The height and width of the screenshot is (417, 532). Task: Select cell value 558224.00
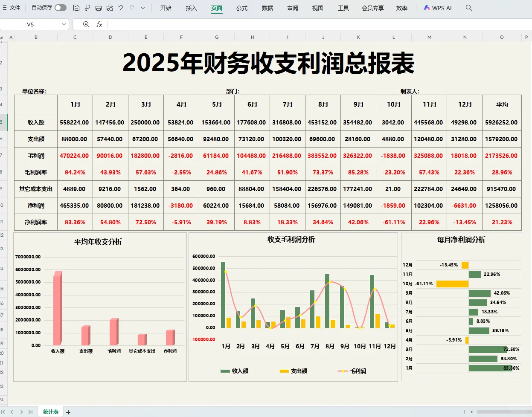[75, 122]
